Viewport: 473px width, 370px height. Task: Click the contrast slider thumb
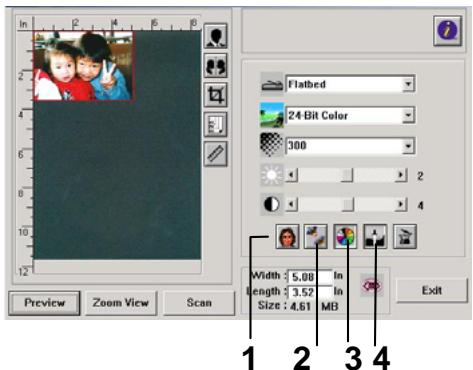coord(348,204)
